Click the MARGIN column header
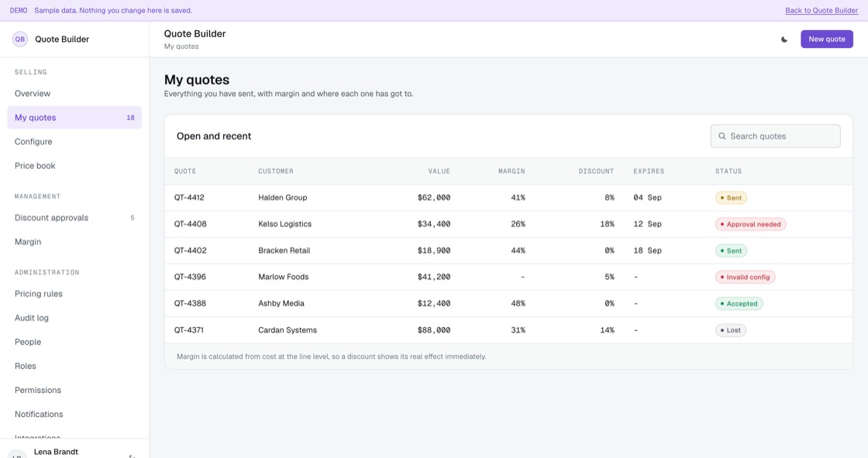Viewport: 868px width, 458px height. tap(511, 171)
